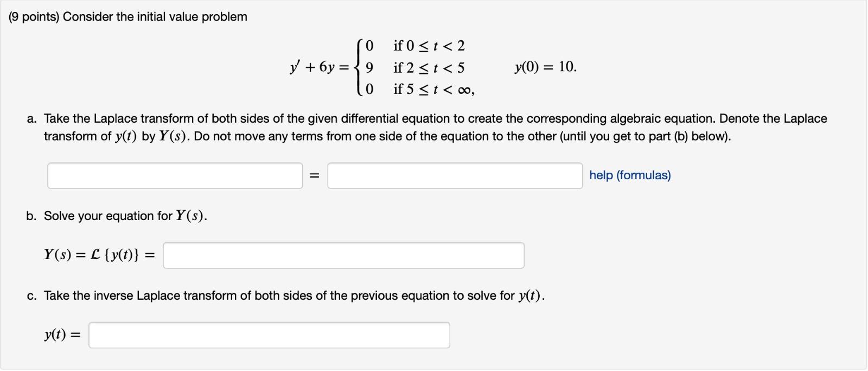Place cursor in the Laplace transform right-side box
The height and width of the screenshot is (371, 868).
[x=455, y=175]
